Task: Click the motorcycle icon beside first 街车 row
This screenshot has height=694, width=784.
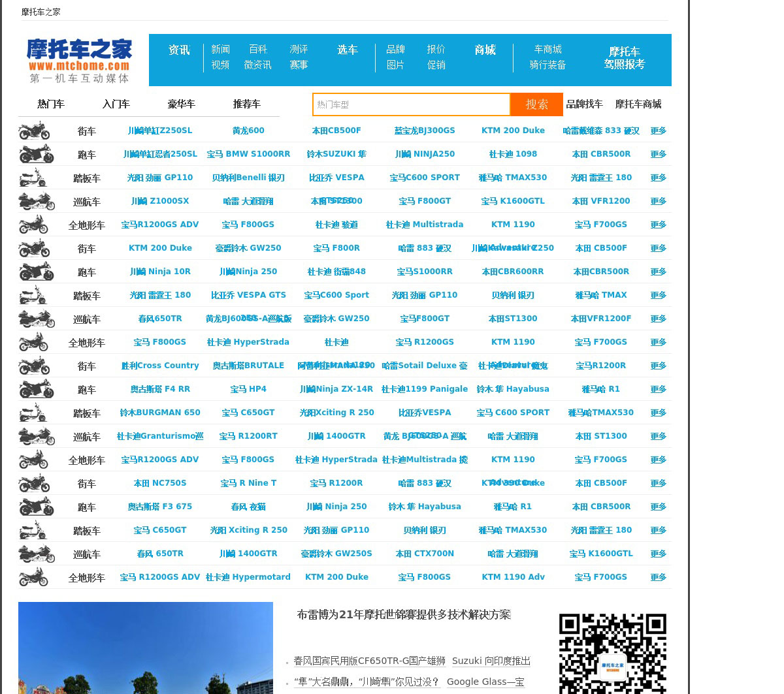Action: click(35, 131)
